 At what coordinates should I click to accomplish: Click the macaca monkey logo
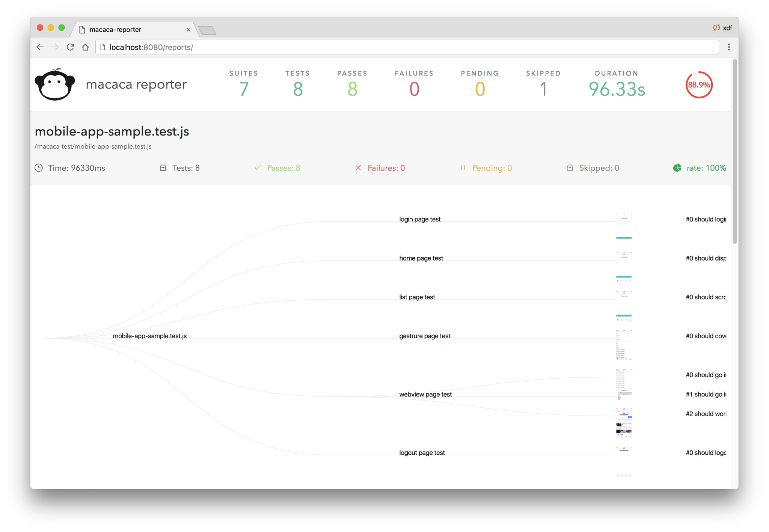[x=55, y=85]
